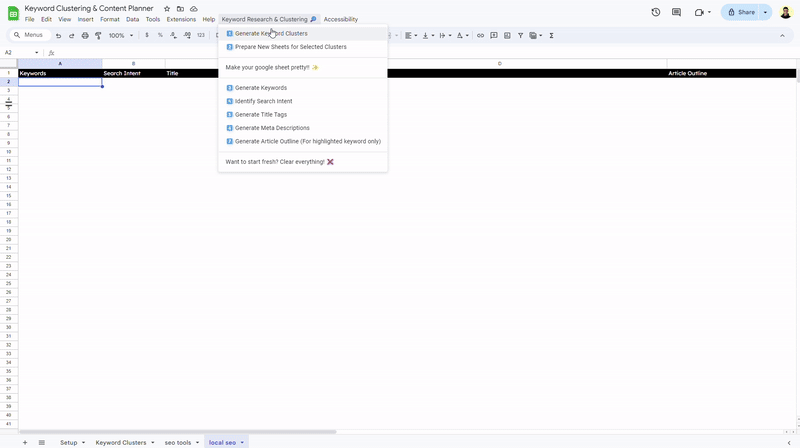Click the Keywords header cell
Screen dimensions: 800x448
(x=60, y=73)
